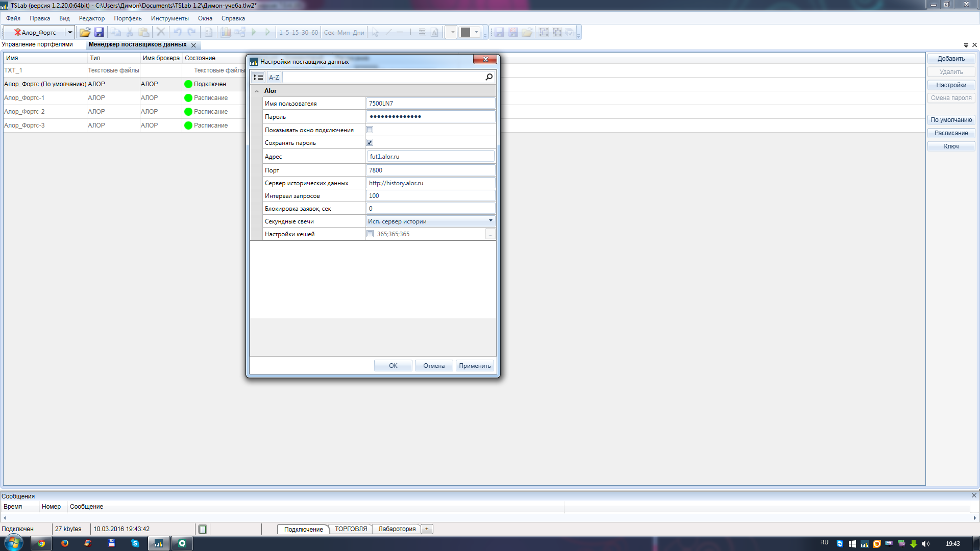
Task: Click the delete X icon in toolbar
Action: click(161, 32)
